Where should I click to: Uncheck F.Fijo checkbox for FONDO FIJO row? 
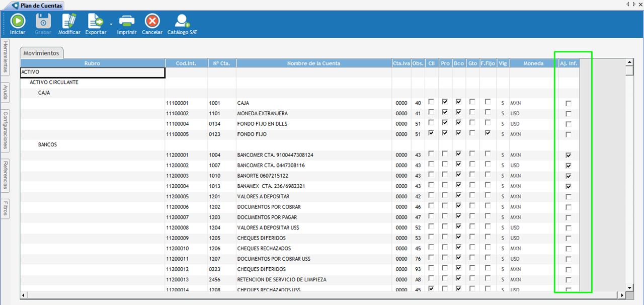pyautogui.click(x=488, y=134)
